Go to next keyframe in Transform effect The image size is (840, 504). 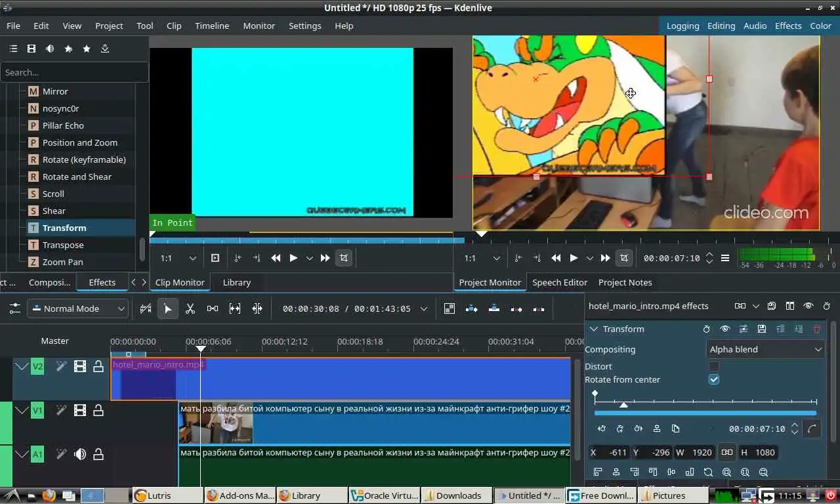pyautogui.click(x=639, y=429)
